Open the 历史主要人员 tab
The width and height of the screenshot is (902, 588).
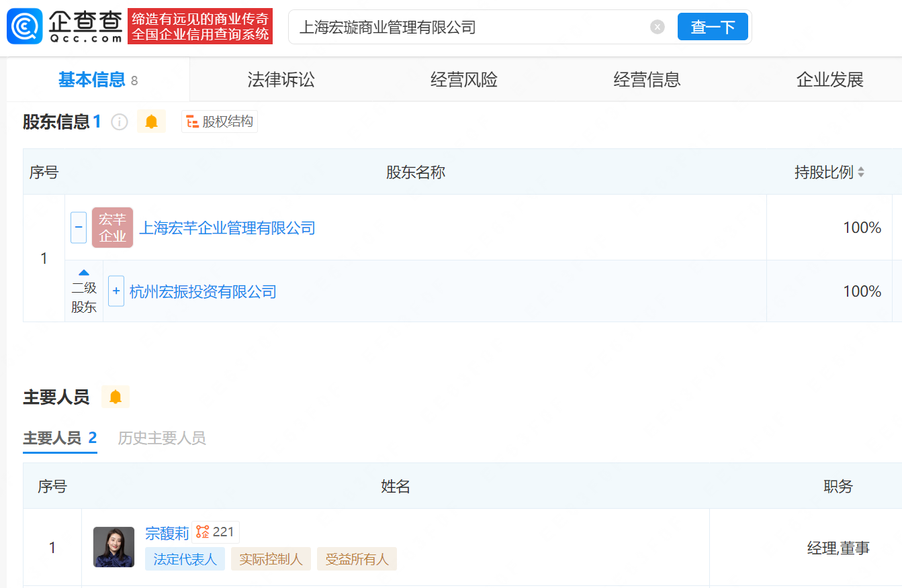(162, 438)
